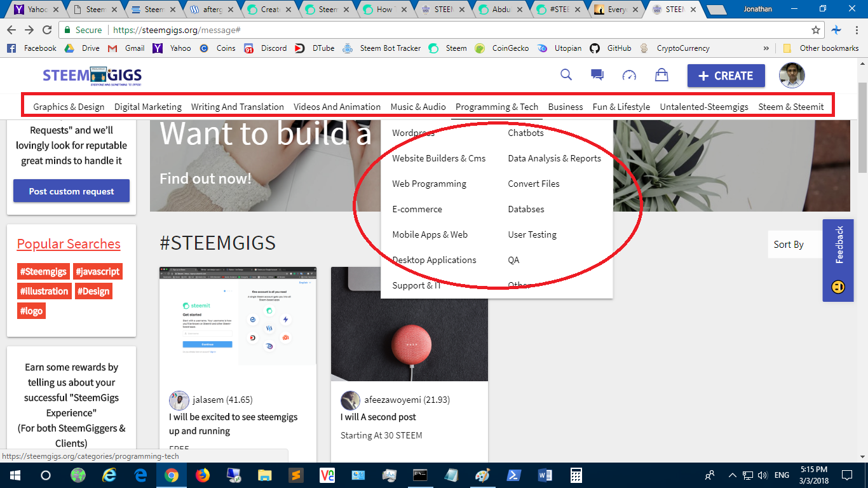The width and height of the screenshot is (868, 488).
Task: Go back with the browser back arrow
Action: [12, 30]
